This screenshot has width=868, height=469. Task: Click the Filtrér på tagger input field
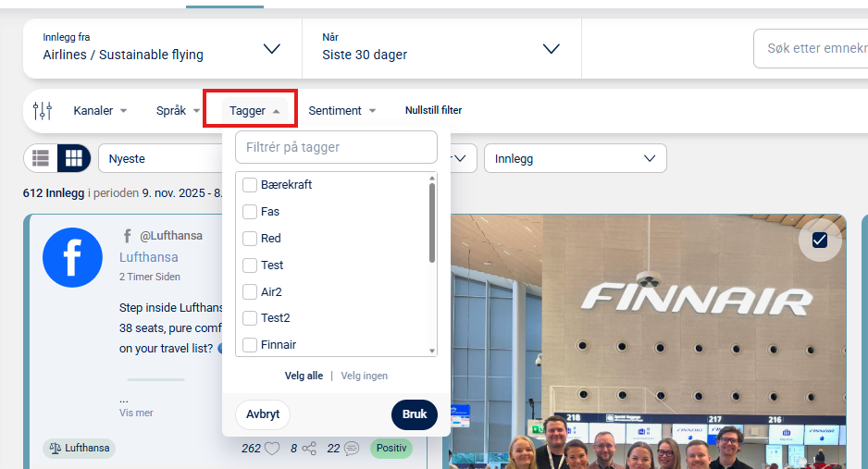(x=336, y=147)
